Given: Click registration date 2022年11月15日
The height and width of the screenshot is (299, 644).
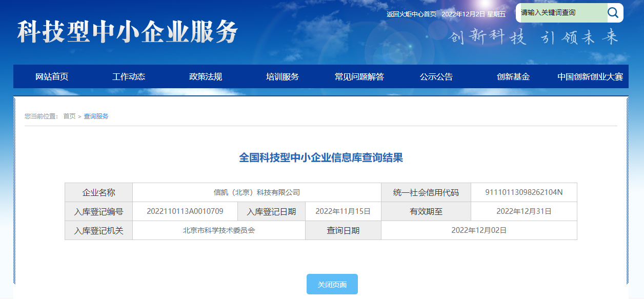Looking at the screenshot, I should [343, 211].
